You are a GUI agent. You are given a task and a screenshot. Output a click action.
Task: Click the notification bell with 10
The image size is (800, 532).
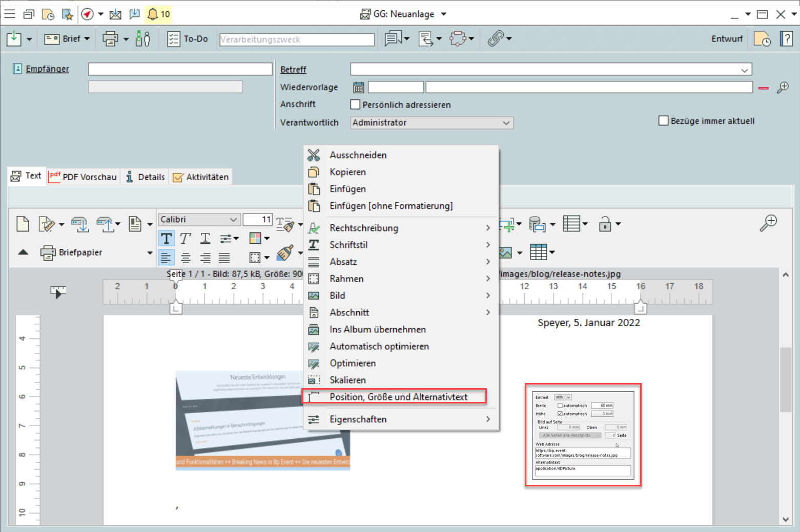coord(158,14)
